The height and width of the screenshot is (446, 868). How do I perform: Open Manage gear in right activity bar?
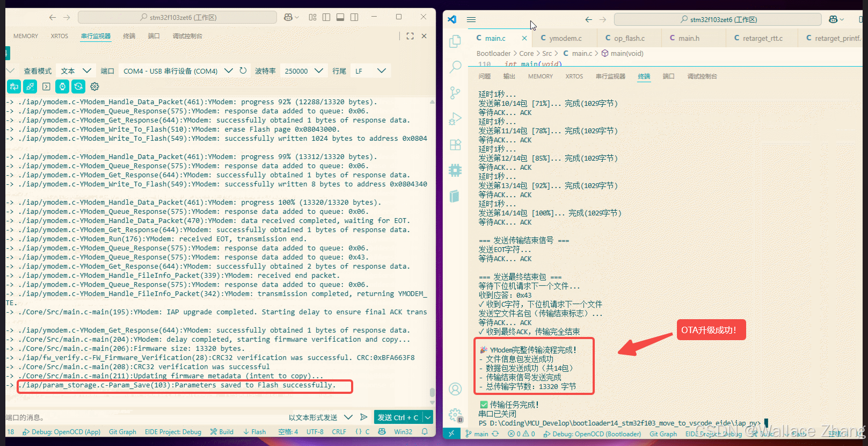[455, 415]
